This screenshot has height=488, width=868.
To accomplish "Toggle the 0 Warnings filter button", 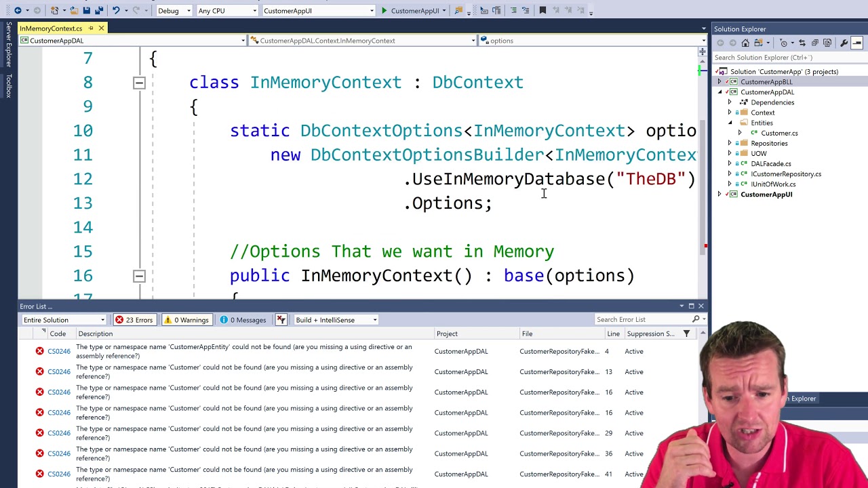I will point(186,320).
